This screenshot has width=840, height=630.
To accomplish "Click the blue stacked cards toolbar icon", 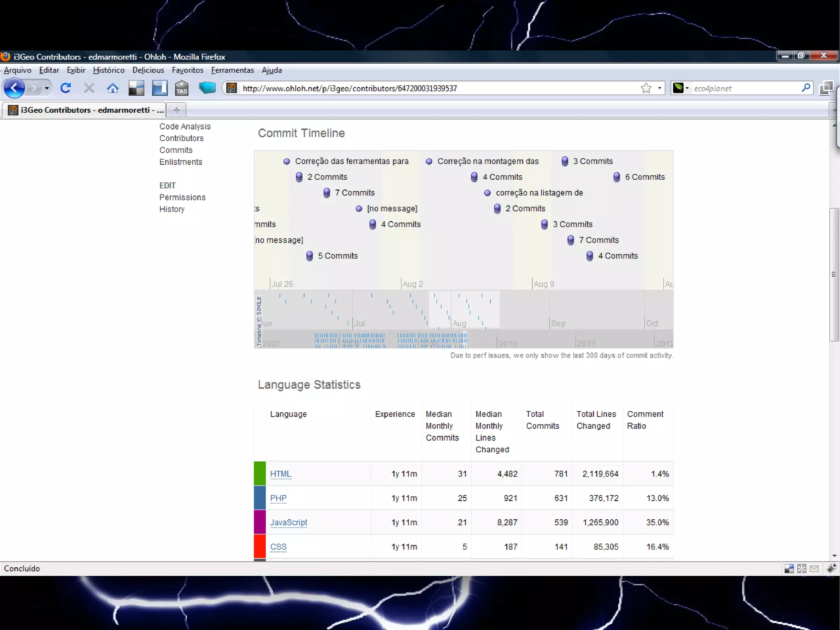I will point(207,88).
